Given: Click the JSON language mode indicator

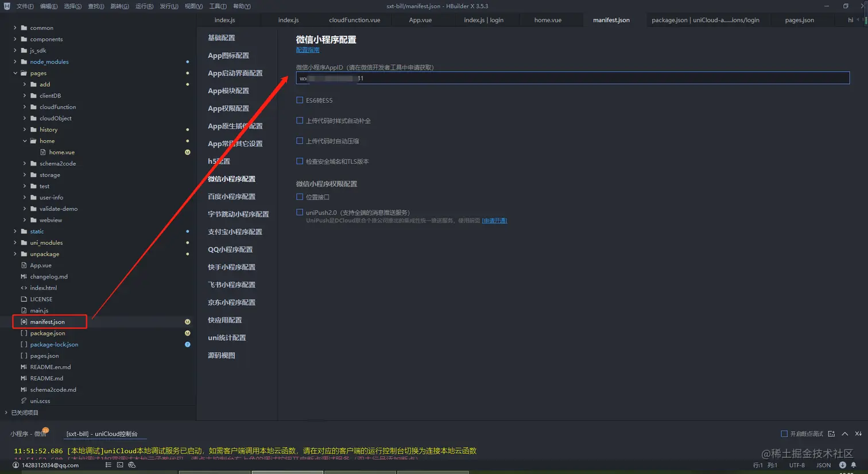Looking at the screenshot, I should pyautogui.click(x=824, y=465).
